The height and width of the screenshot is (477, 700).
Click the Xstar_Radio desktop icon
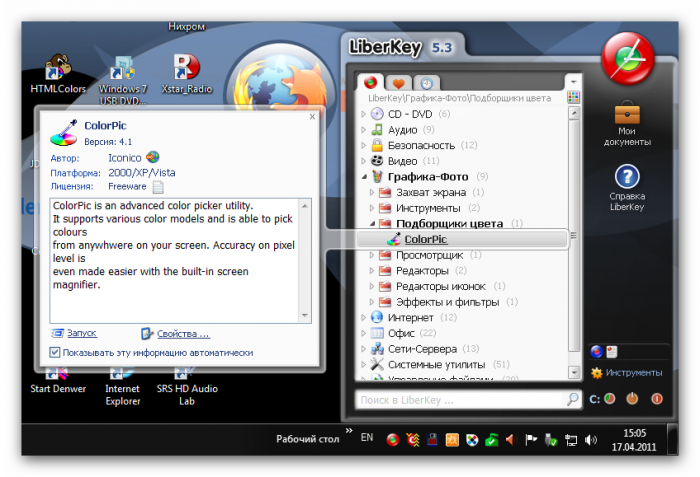[x=186, y=69]
